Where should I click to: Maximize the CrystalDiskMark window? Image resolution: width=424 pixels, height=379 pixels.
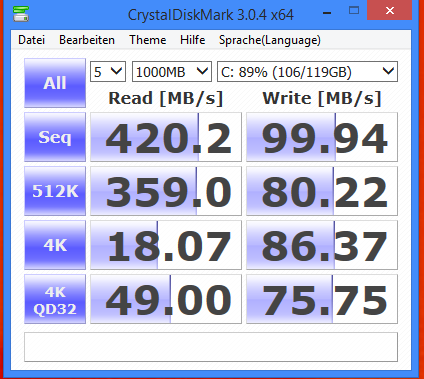coord(354,11)
